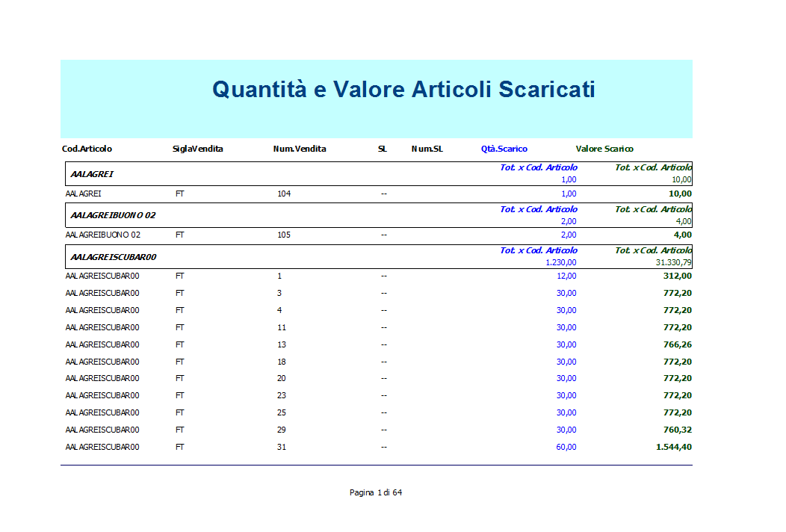This screenshot has width=786, height=532.
Task: Select the group total quantity 1.230,00
Action: pyautogui.click(x=560, y=263)
